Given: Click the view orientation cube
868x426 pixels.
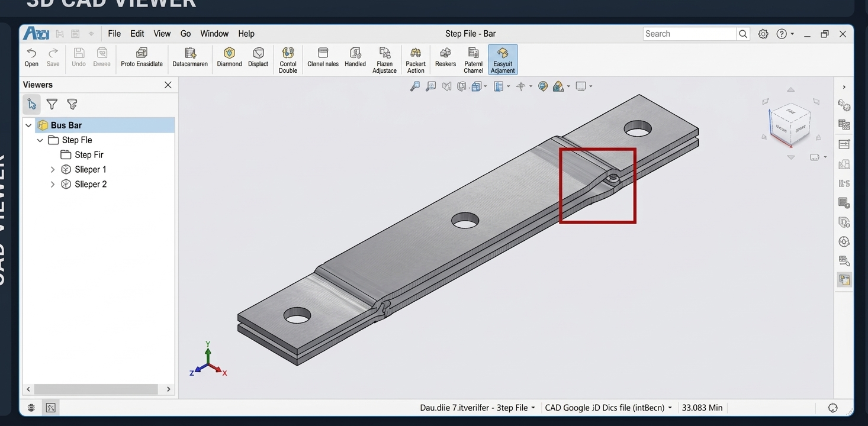Looking at the screenshot, I should click(x=791, y=124).
